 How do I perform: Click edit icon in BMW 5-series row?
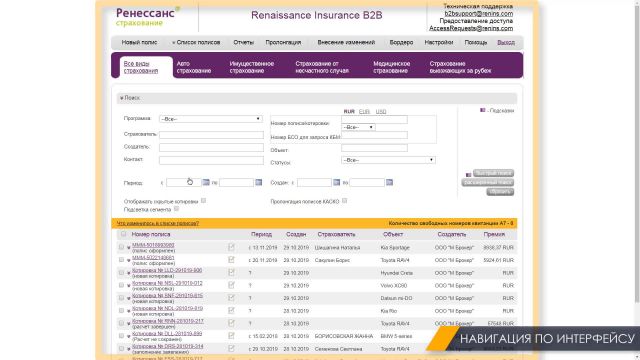point(231,336)
